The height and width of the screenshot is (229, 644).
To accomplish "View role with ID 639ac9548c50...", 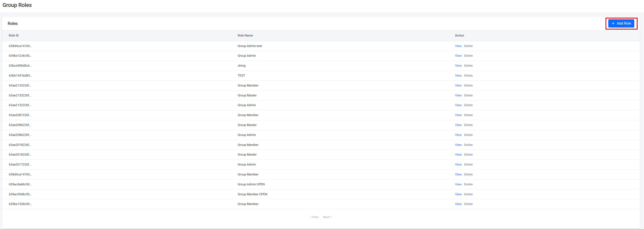I will (458, 194).
